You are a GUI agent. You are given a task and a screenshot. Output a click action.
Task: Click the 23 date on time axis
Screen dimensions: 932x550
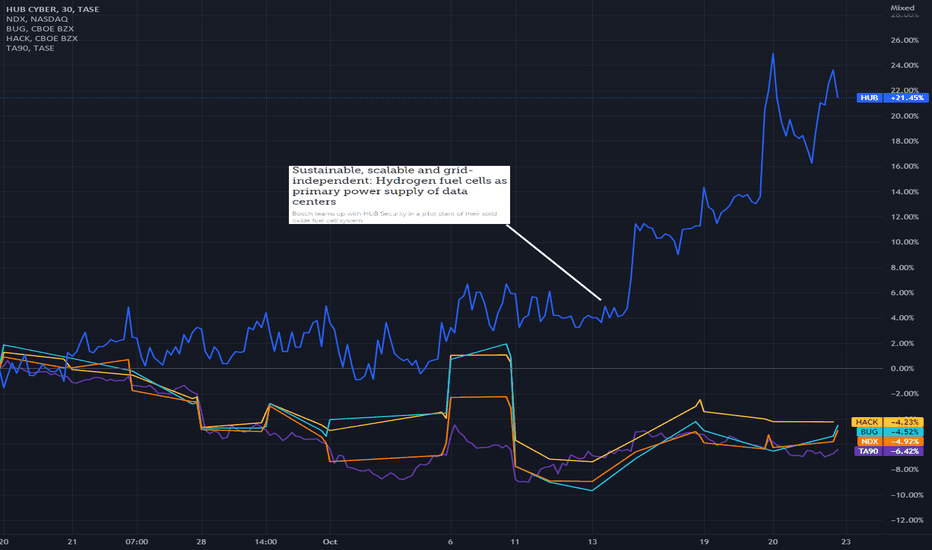[x=846, y=542]
